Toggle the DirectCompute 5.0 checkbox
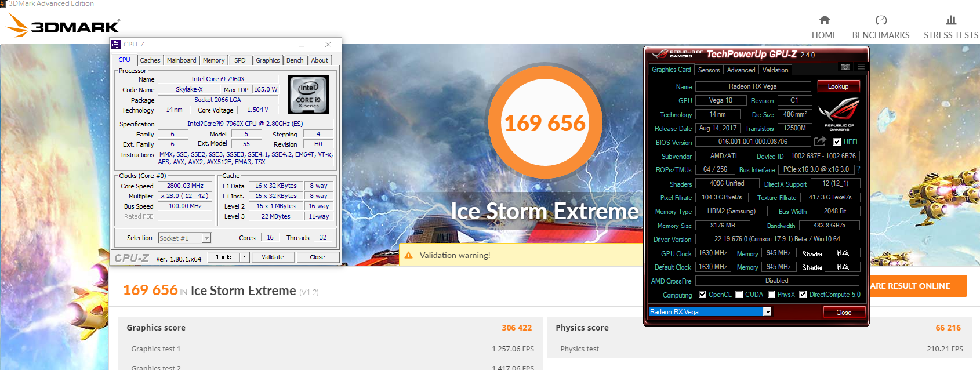Image resolution: width=980 pixels, height=370 pixels. (x=803, y=295)
